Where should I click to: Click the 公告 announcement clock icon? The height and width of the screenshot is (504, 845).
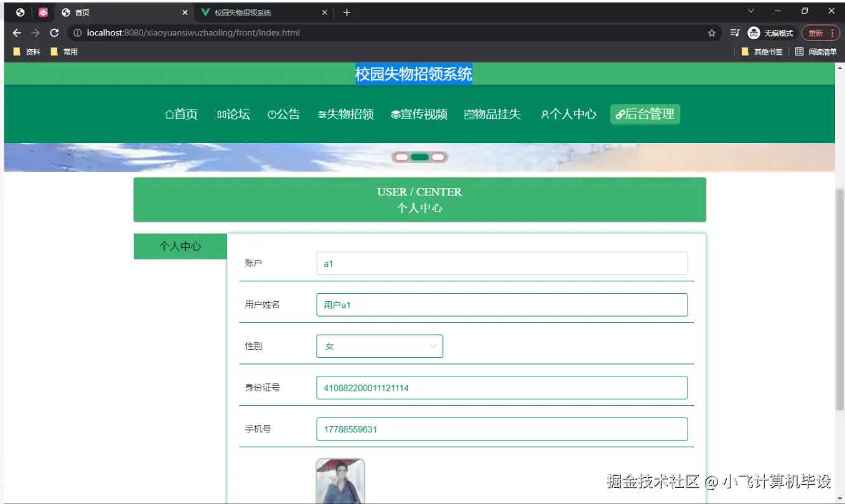click(x=272, y=114)
